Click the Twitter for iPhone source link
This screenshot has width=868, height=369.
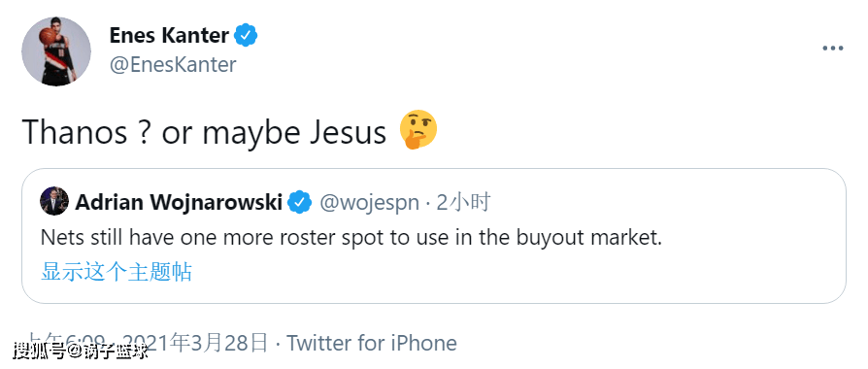(x=372, y=344)
